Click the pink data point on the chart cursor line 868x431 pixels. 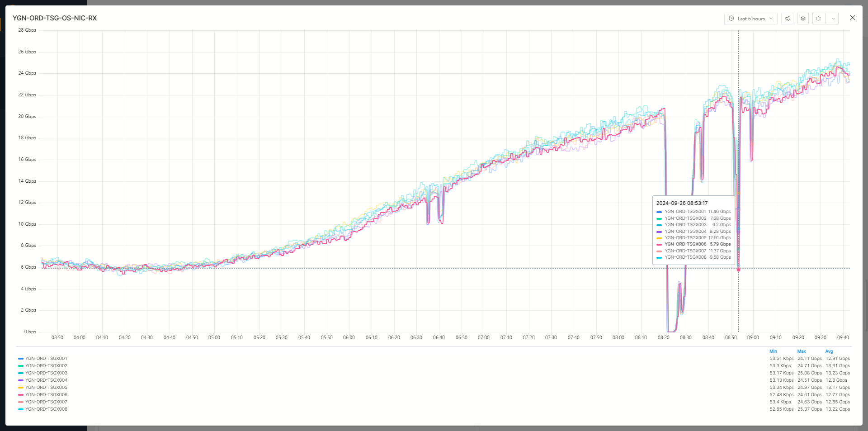tap(739, 270)
